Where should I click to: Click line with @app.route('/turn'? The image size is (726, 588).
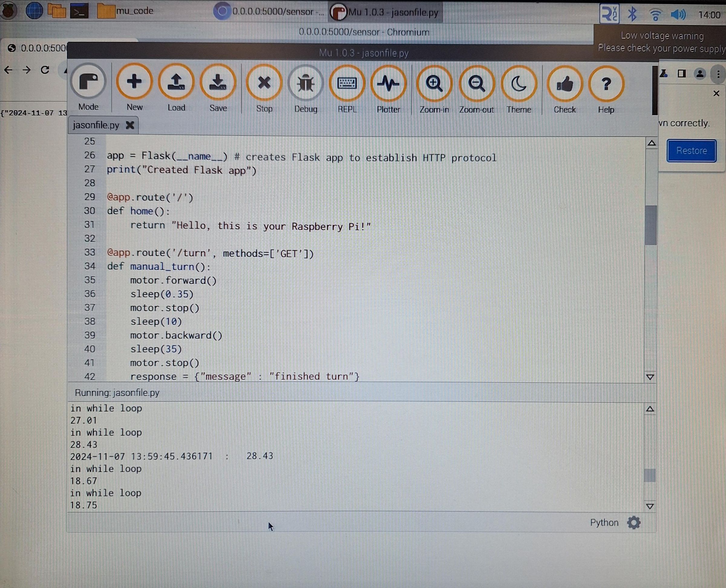pyautogui.click(x=210, y=253)
